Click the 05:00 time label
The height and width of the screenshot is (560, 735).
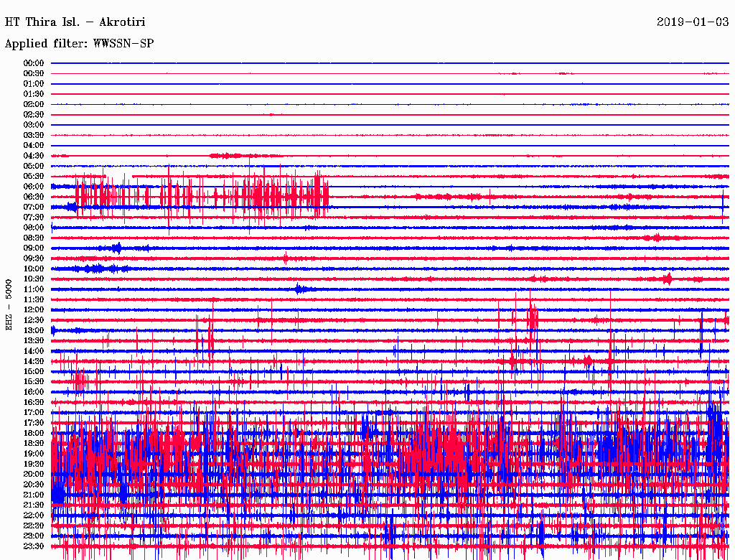click(x=34, y=166)
